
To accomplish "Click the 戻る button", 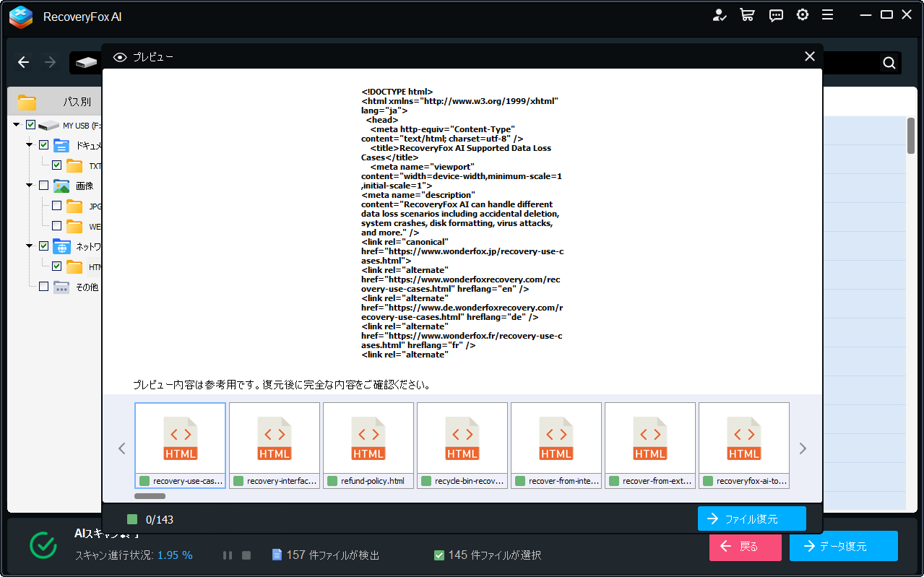I will coord(745,546).
